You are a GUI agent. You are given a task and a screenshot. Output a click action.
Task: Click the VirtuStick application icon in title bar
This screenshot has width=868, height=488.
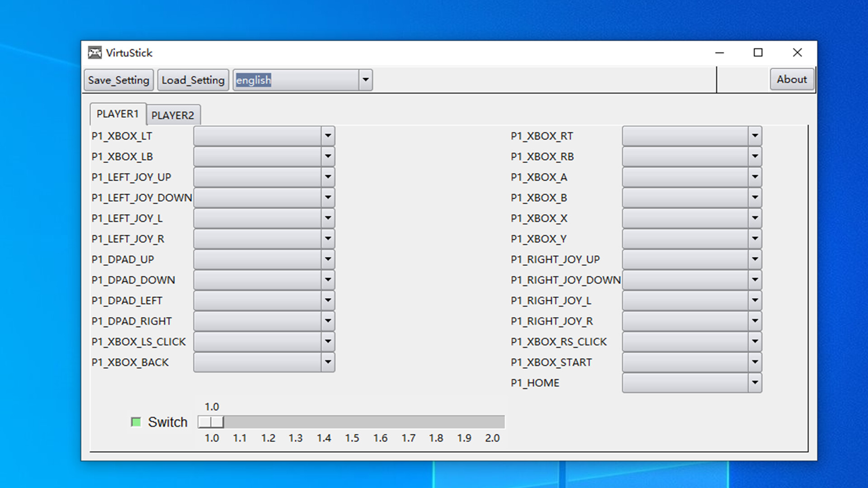click(95, 53)
